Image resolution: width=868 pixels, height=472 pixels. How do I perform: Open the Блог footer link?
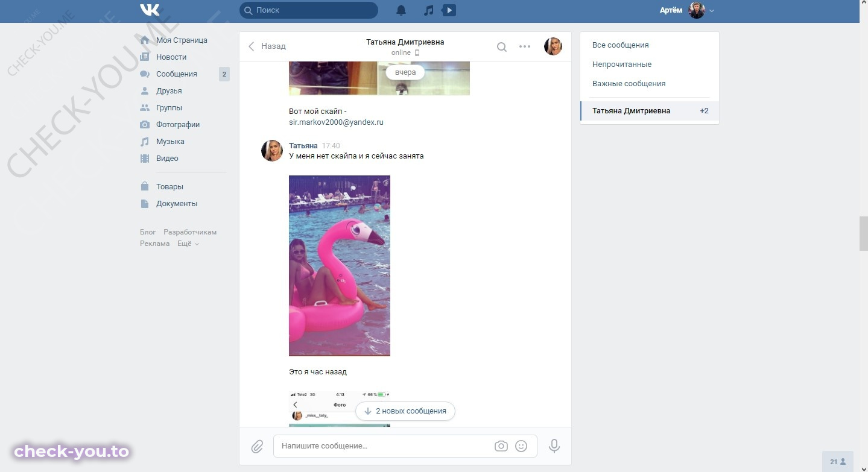click(x=148, y=232)
